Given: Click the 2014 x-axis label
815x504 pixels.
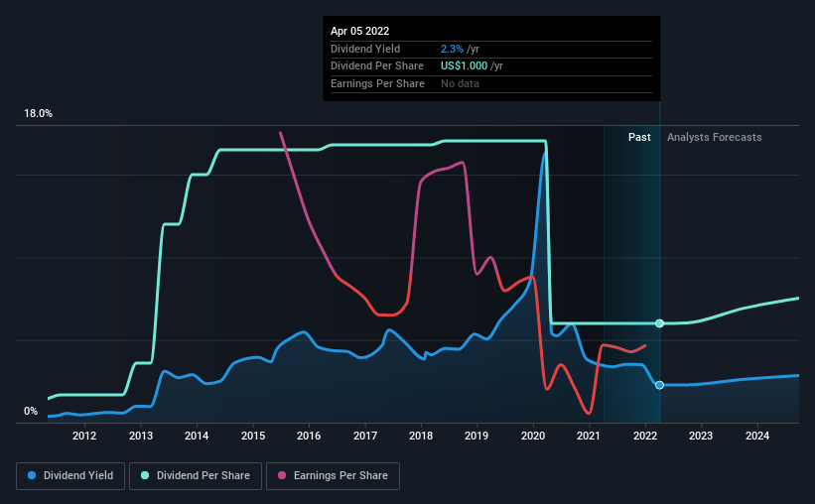Looking at the screenshot, I should pos(197,436).
